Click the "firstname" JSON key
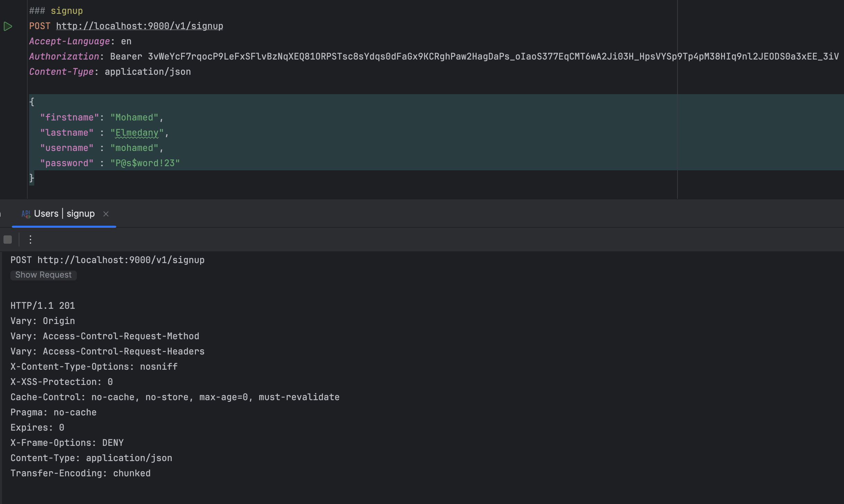This screenshot has width=844, height=504. [70, 117]
